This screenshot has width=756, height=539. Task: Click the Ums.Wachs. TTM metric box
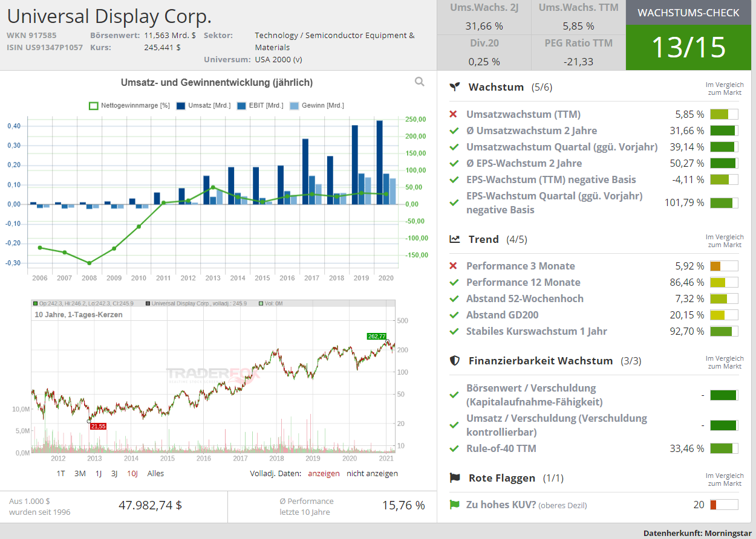coord(578,17)
